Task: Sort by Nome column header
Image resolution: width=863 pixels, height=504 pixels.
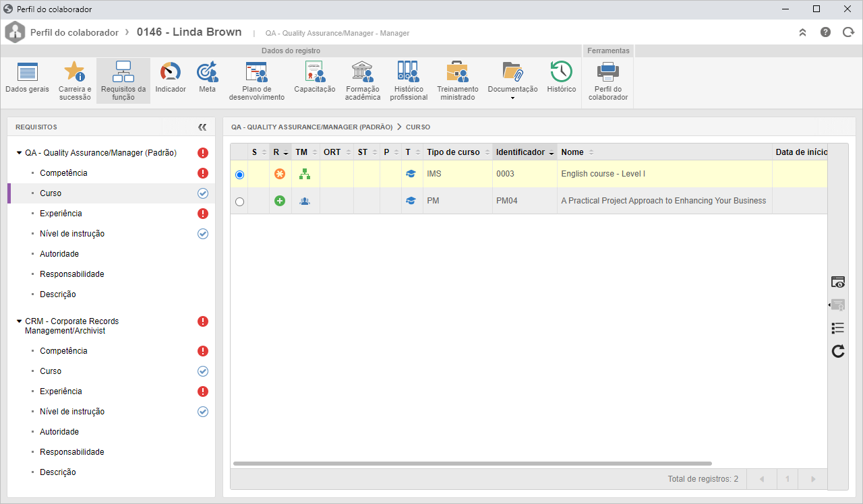Action: coord(664,152)
